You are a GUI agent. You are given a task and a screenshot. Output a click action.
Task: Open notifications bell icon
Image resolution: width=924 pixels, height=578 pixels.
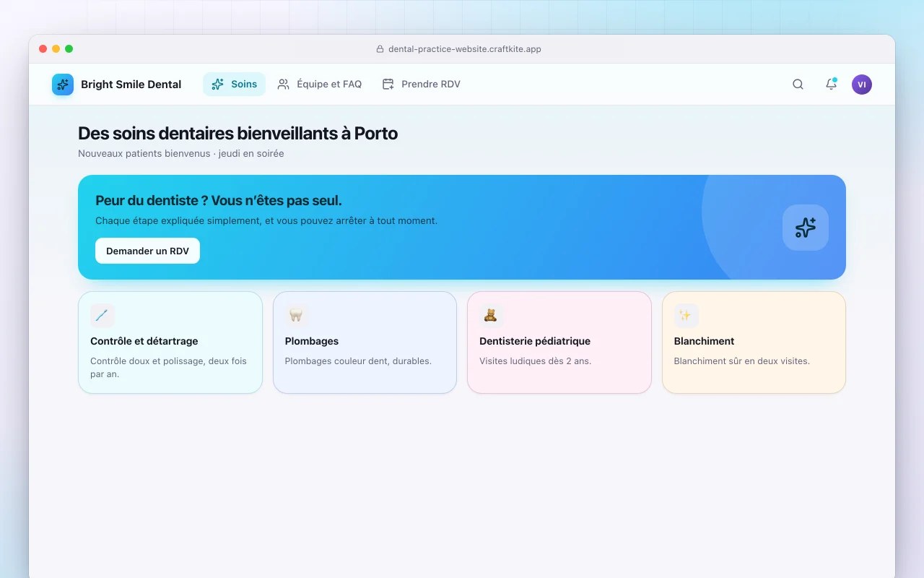(x=831, y=85)
